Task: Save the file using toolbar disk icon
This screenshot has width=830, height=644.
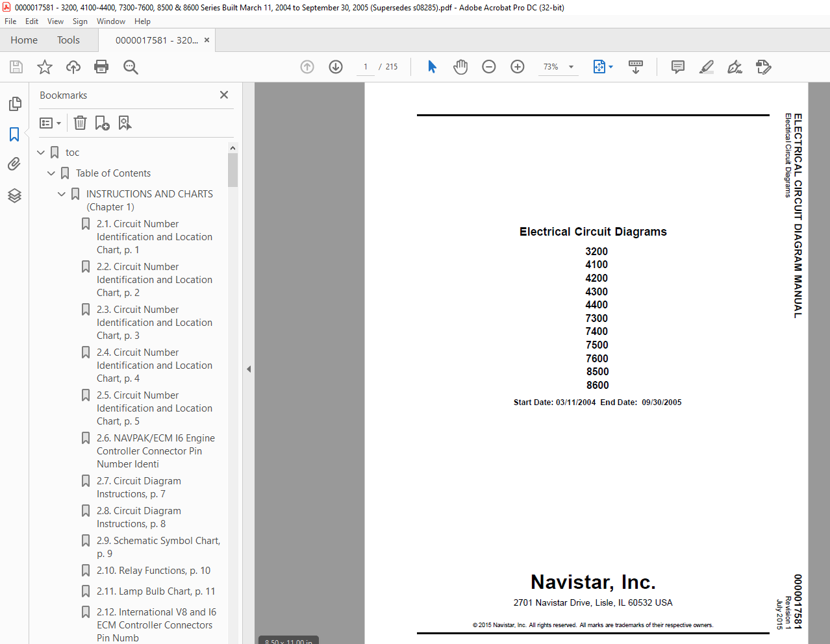Action: [16, 67]
